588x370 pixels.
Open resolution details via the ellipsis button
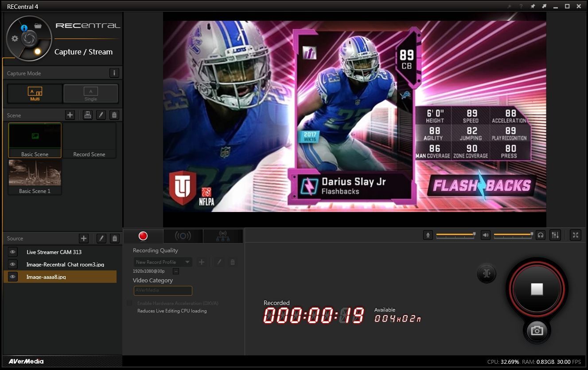pos(175,271)
